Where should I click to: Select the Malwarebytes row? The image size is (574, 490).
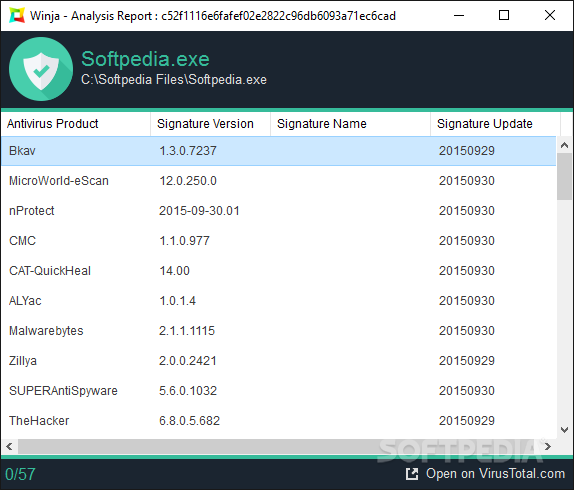(x=278, y=331)
